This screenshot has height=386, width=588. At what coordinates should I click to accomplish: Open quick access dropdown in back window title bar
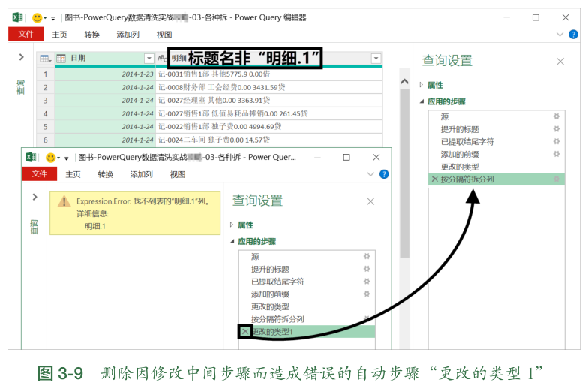[x=52, y=18]
